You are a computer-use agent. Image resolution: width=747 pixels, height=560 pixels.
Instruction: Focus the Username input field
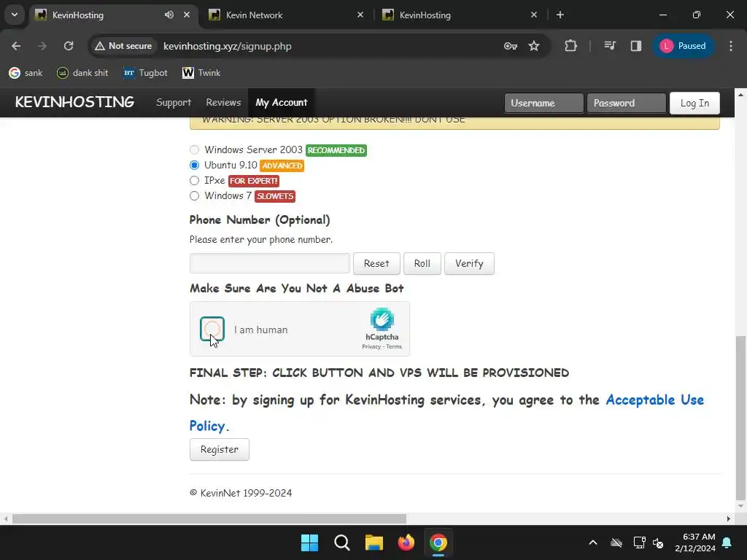pos(543,104)
